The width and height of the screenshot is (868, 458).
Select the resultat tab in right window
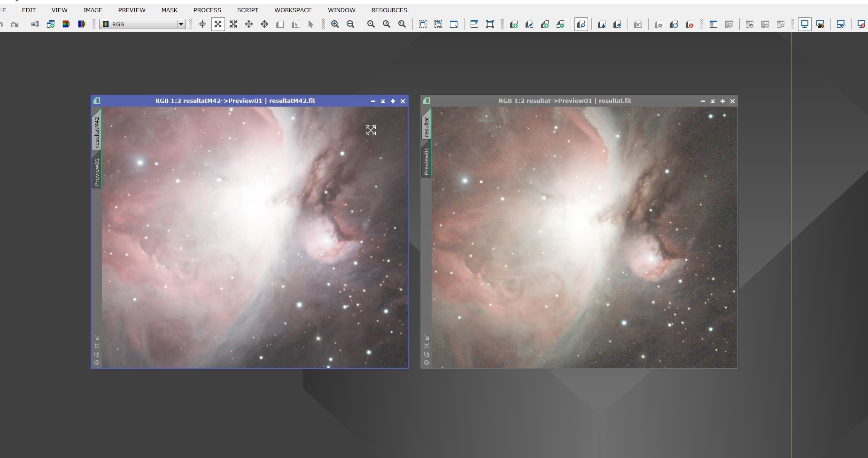[426, 127]
